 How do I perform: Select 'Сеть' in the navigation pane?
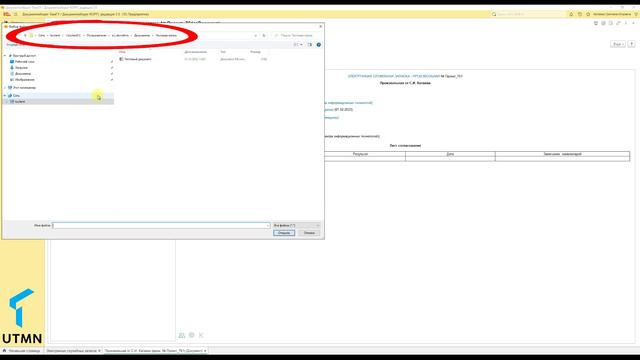[x=16, y=96]
